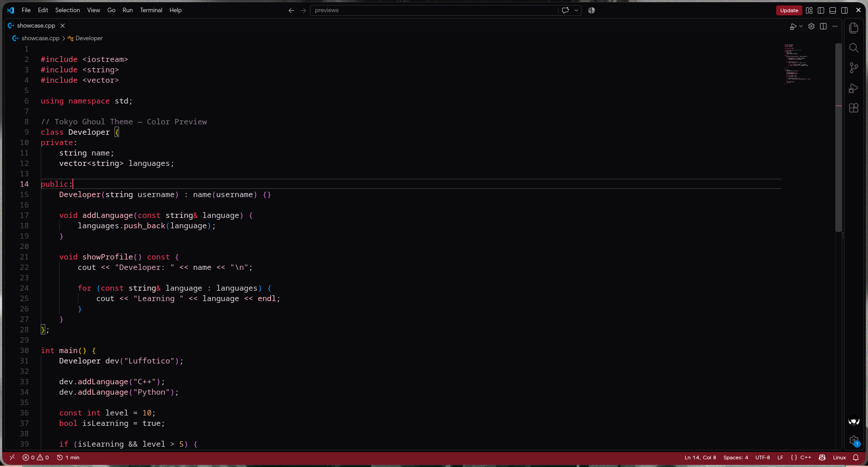Expand the chat dropdown chevron in title bar
The image size is (868, 467).
click(x=576, y=10)
